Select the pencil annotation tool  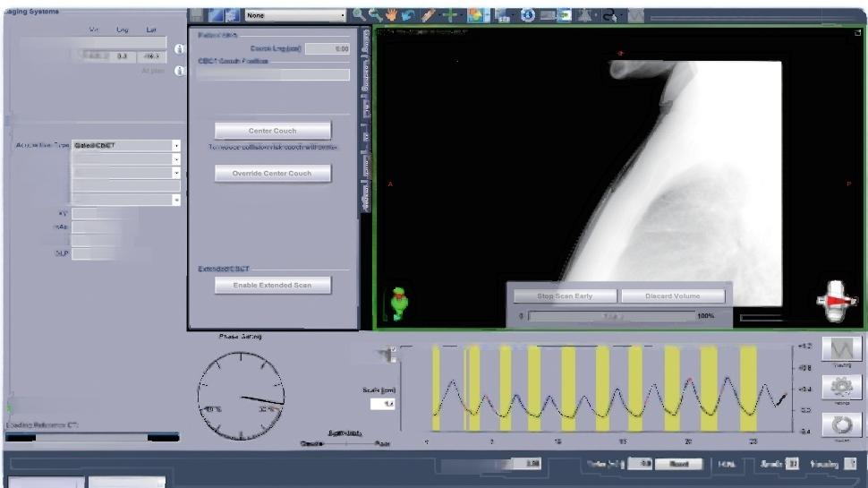coord(429,15)
